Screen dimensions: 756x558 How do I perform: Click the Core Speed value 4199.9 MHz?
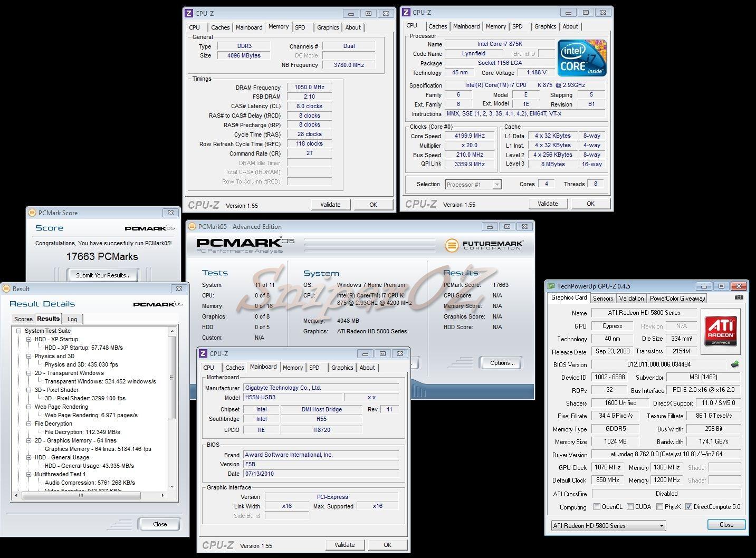pyautogui.click(x=470, y=136)
